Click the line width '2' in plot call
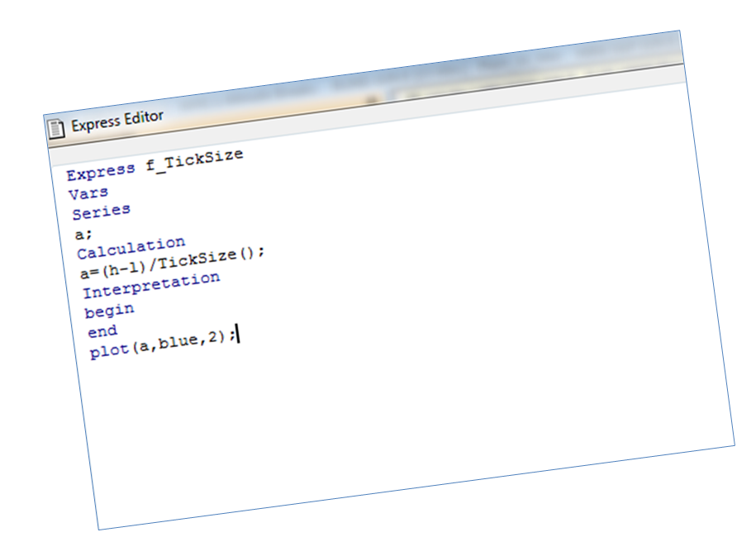Viewport: 756px width, 537px height. [215, 337]
